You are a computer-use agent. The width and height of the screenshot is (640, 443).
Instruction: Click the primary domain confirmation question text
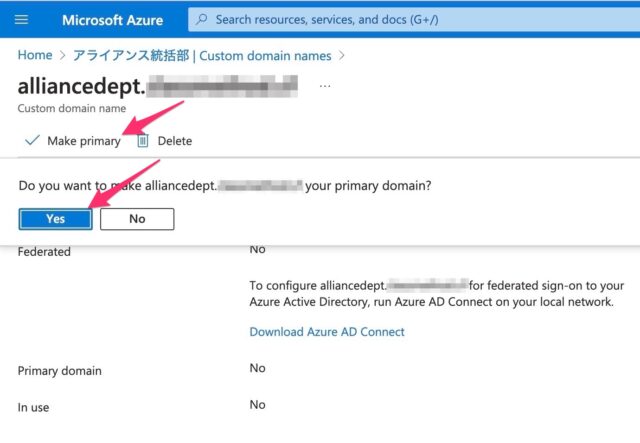tap(225, 186)
